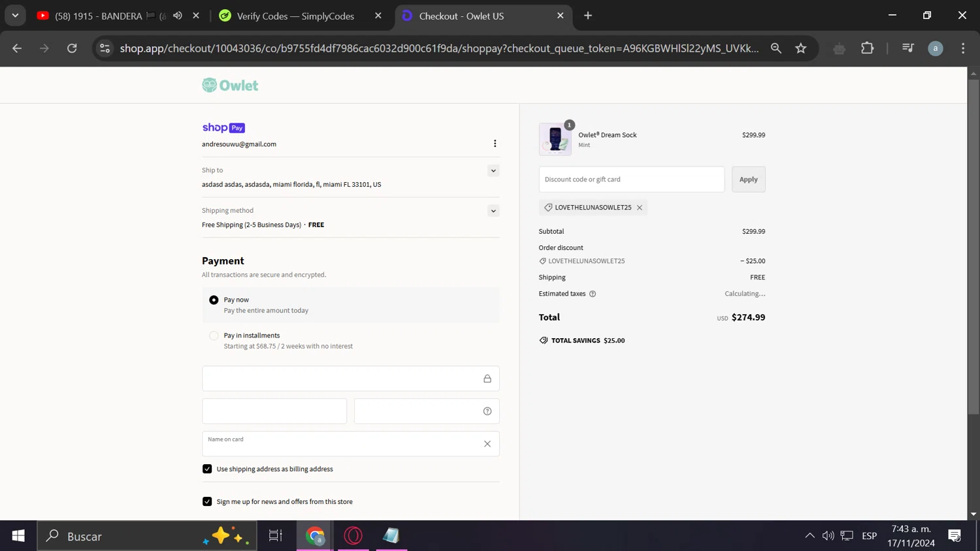Click the discount tag icon on code chip
This screenshot has height=551, width=980.
pos(548,208)
